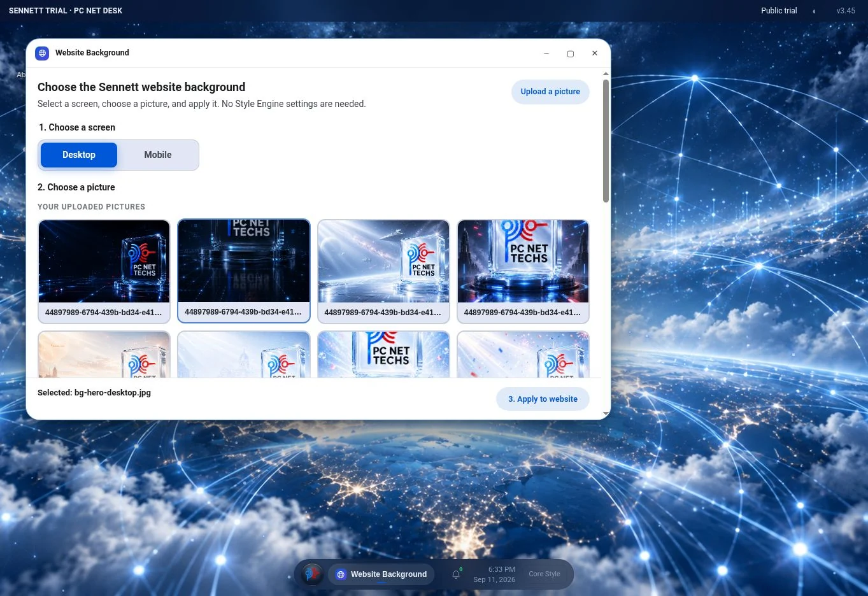Click the 'YOUR UPLOADED PICTURES' section label
The width and height of the screenshot is (868, 596).
pyautogui.click(x=91, y=207)
